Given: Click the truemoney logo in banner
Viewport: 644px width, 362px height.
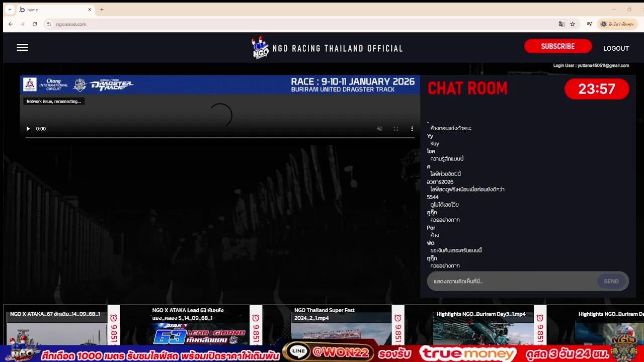Looking at the screenshot, I should click(468, 353).
